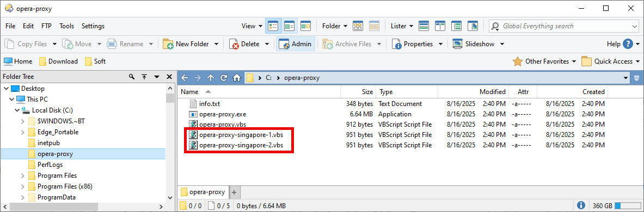644x212 pixels.
Task: Select the opera-proxy folder tab
Action: tap(203, 192)
